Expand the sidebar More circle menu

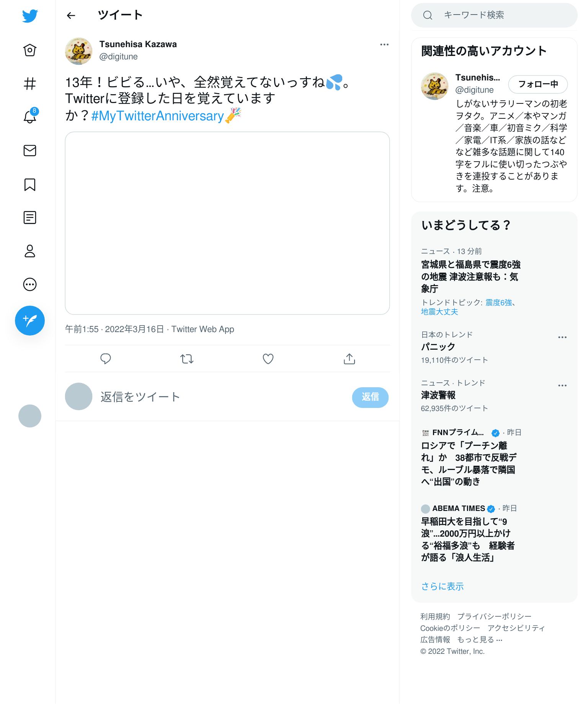pos(30,285)
